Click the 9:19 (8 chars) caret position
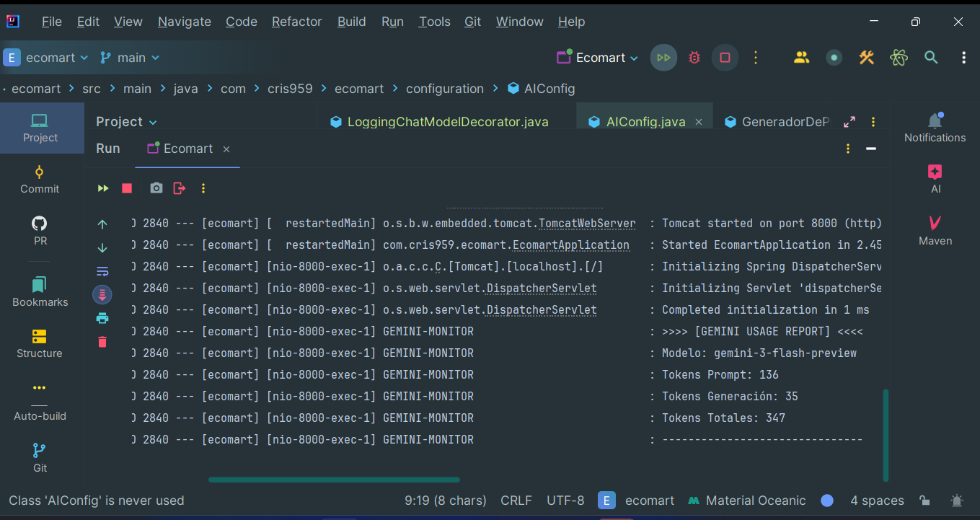This screenshot has height=520, width=980. click(446, 501)
